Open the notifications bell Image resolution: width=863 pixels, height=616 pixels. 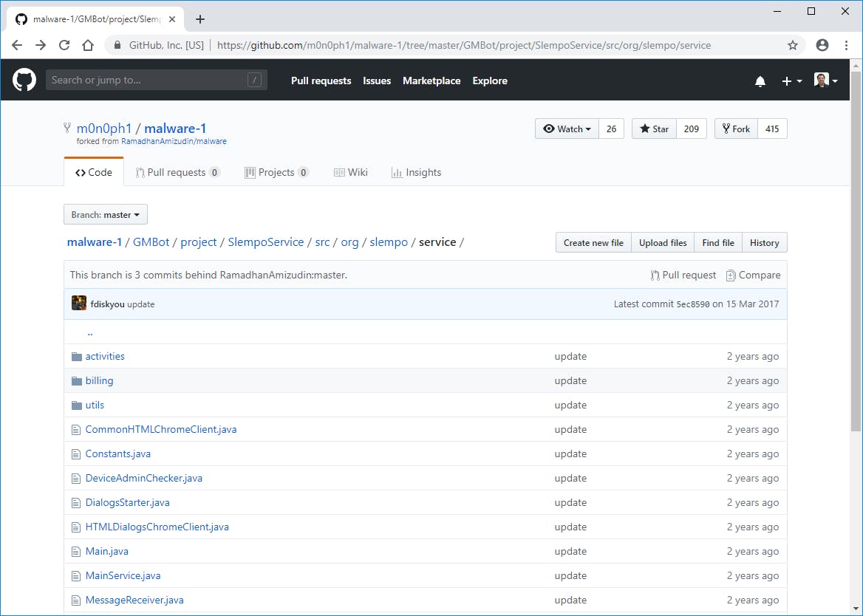tap(760, 81)
